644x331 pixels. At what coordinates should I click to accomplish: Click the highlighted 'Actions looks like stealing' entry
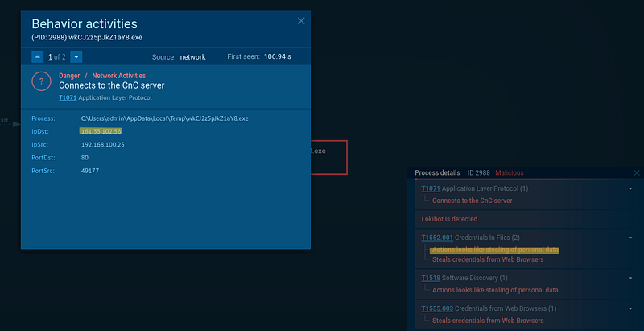click(494, 250)
